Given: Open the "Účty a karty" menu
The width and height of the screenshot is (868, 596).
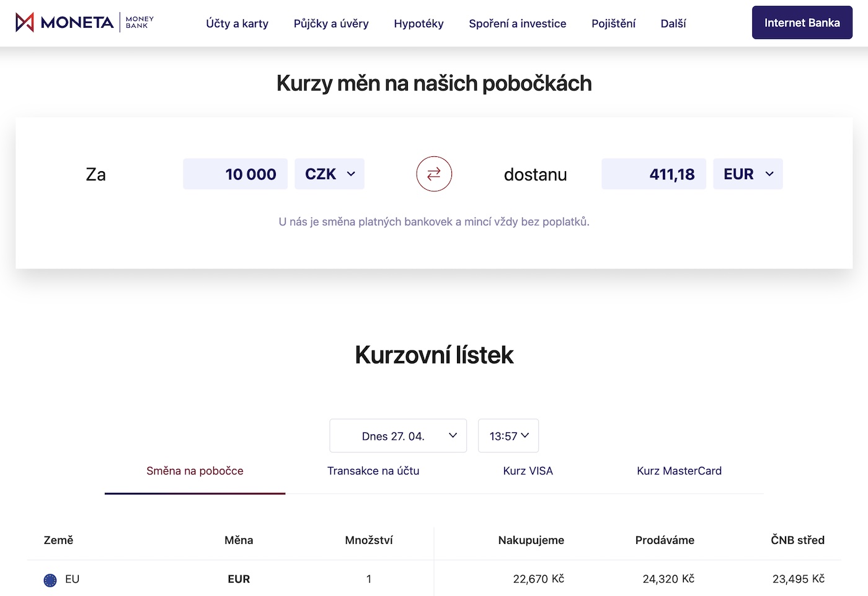Looking at the screenshot, I should click(x=237, y=23).
